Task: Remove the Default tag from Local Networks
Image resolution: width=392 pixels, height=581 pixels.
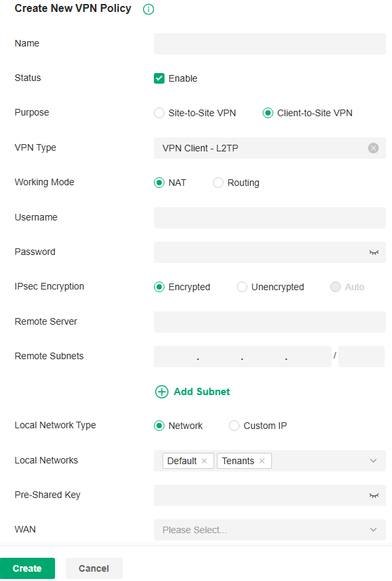Action: click(204, 460)
